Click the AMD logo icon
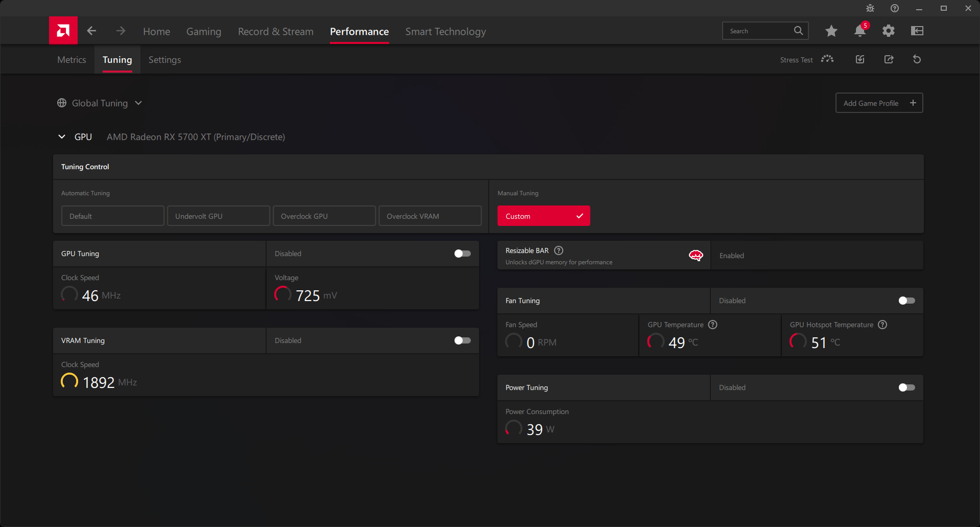Image resolution: width=980 pixels, height=527 pixels. click(x=63, y=31)
